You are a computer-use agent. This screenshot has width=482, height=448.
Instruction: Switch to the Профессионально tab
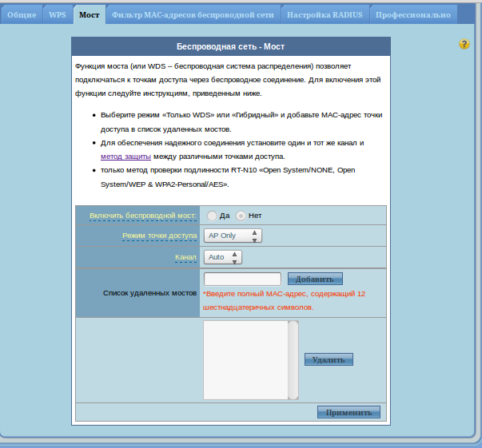(x=413, y=14)
